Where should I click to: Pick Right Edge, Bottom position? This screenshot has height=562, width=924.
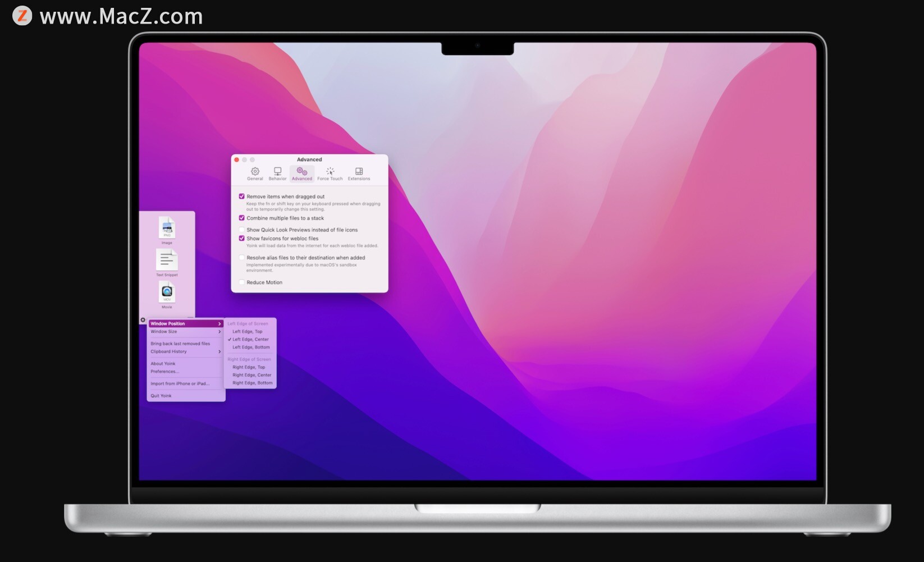(x=250, y=383)
